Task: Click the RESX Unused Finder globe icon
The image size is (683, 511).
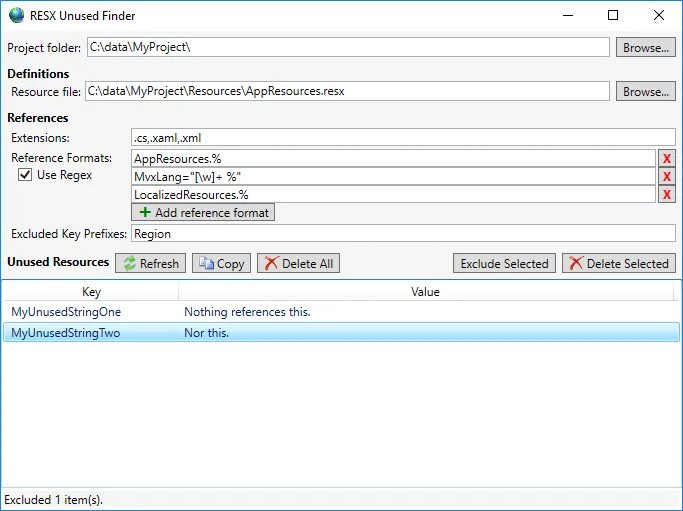Action: click(x=17, y=15)
